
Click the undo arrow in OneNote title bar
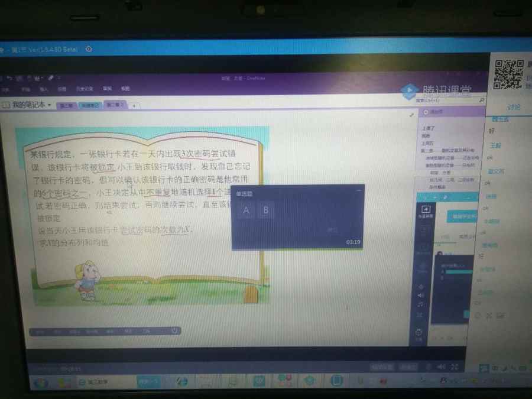(x=9, y=79)
